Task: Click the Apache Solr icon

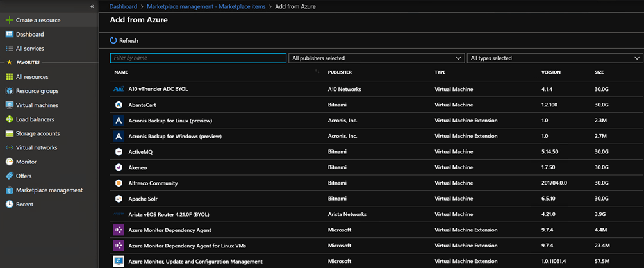Action: coord(119,199)
